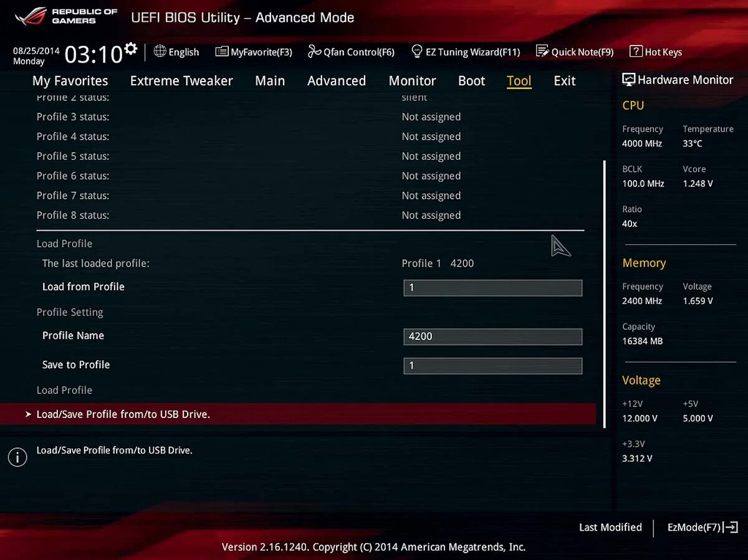
Task: Click the MyFavorite list icon
Action: [x=221, y=52]
